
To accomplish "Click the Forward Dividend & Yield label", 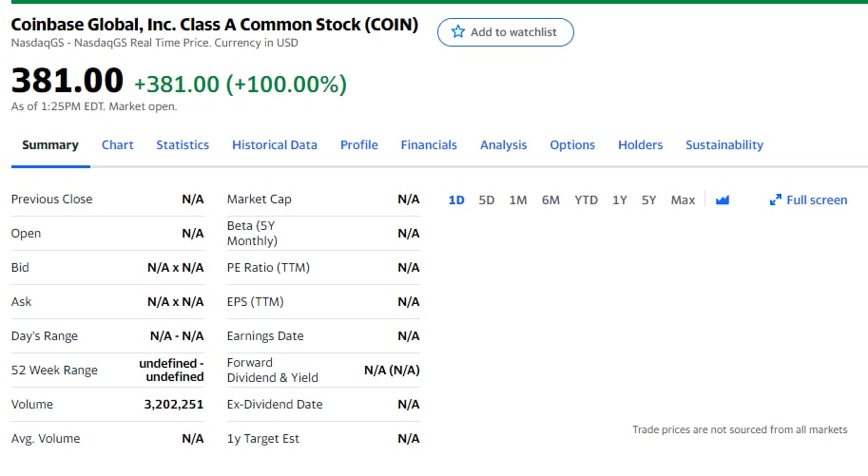I will click(272, 371).
